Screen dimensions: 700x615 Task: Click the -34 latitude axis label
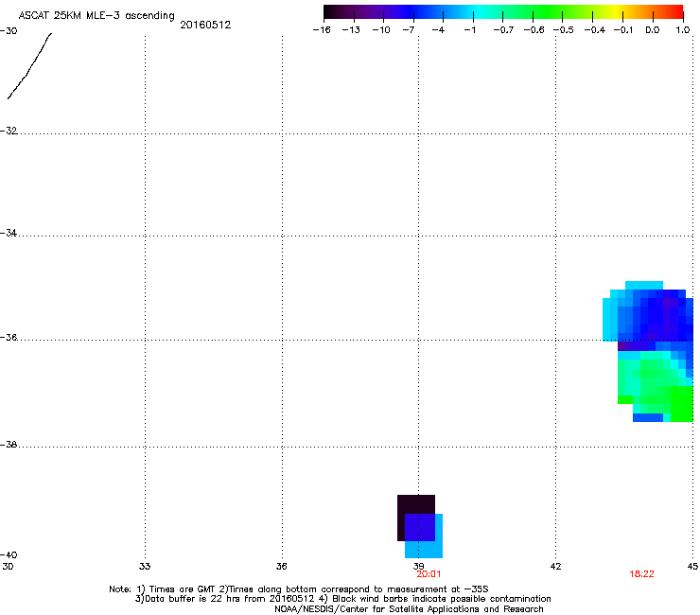9,233
